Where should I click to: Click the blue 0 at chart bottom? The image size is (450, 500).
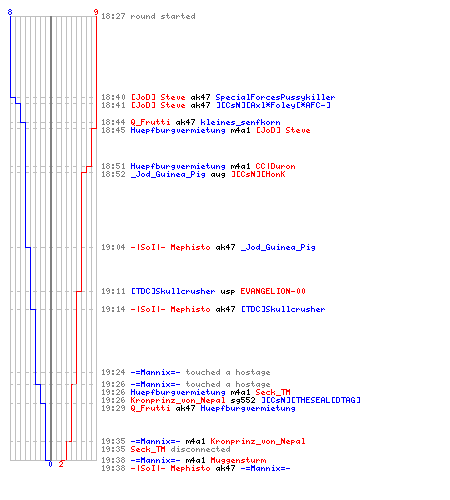coord(50,464)
